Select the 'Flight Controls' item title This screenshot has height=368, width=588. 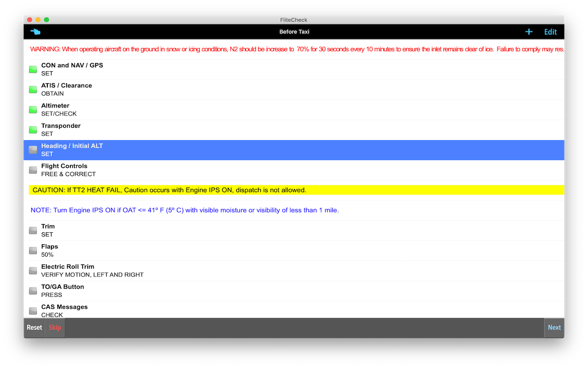pos(64,166)
